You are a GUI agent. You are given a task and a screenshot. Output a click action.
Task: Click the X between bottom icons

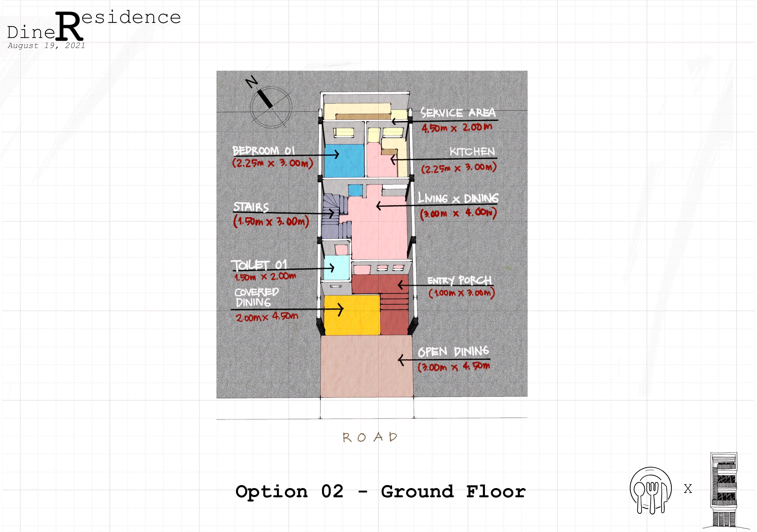click(x=688, y=489)
